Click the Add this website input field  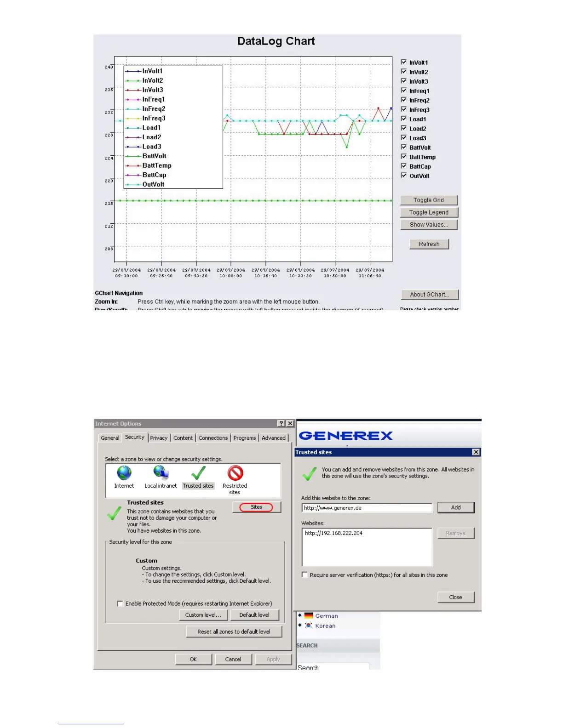tap(367, 508)
